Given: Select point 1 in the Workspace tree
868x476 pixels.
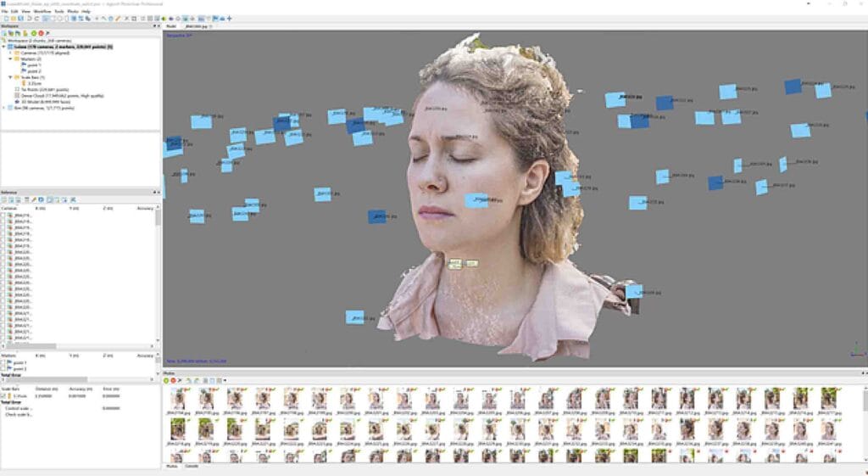Looking at the screenshot, I should point(34,65).
